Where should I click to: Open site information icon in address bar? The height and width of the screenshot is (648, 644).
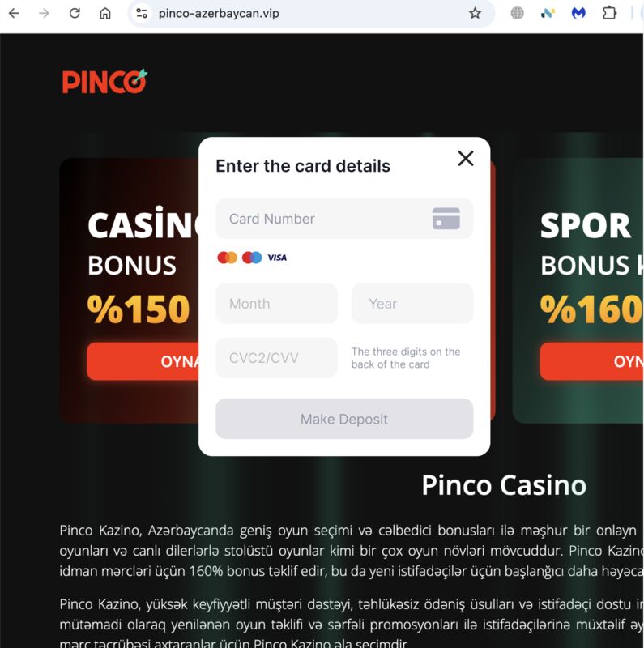(x=142, y=13)
